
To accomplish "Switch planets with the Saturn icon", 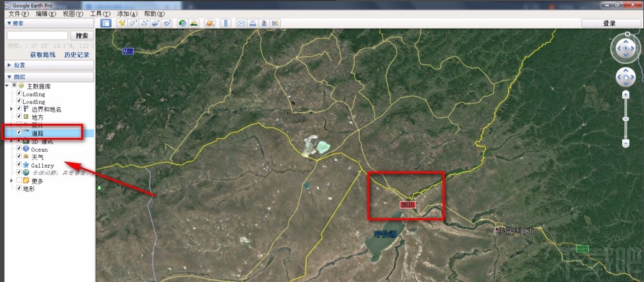I will pos(210,24).
